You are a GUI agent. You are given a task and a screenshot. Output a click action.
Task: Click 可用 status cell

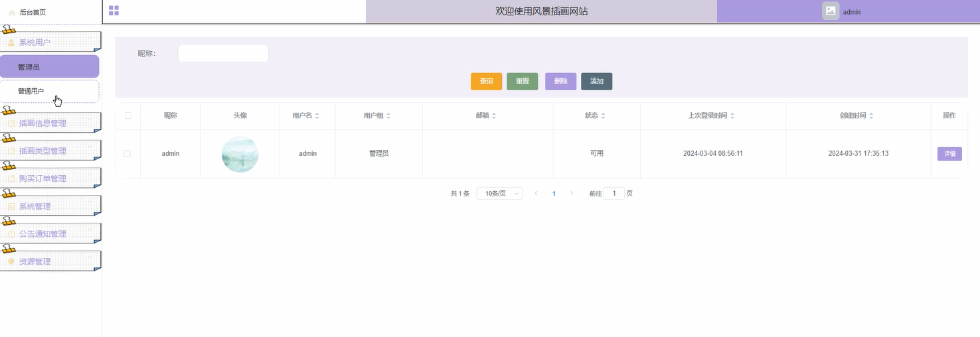point(597,153)
